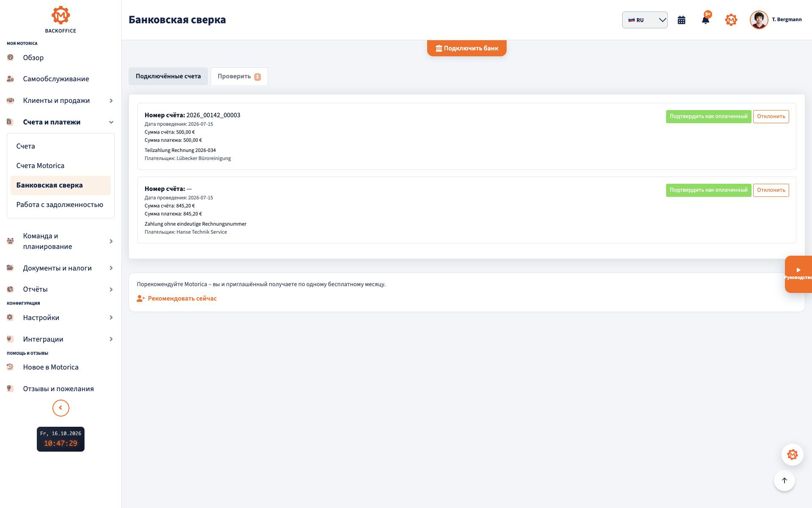This screenshot has width=812, height=508.
Task: Open the Руководство side panel button
Action: (x=798, y=274)
